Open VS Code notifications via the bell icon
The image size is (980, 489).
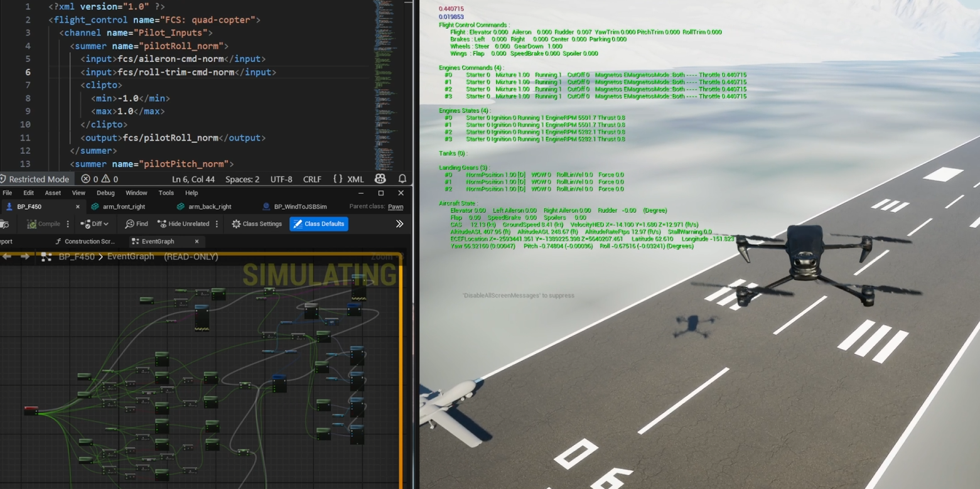(x=402, y=179)
